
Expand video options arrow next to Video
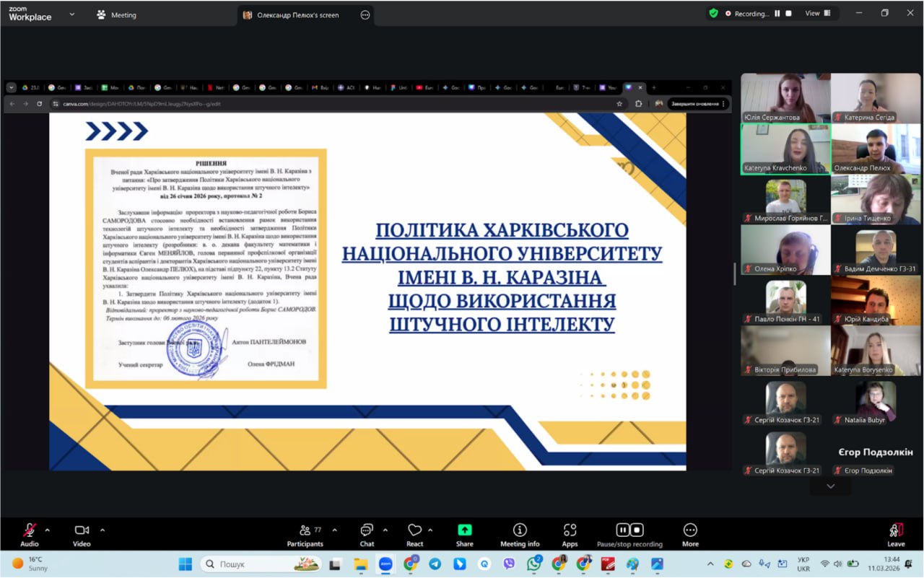coord(103,530)
